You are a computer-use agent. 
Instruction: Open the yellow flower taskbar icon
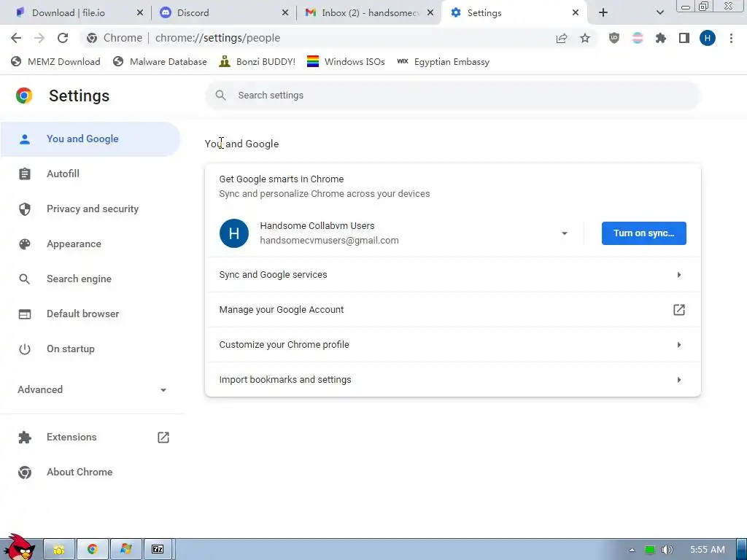59,549
